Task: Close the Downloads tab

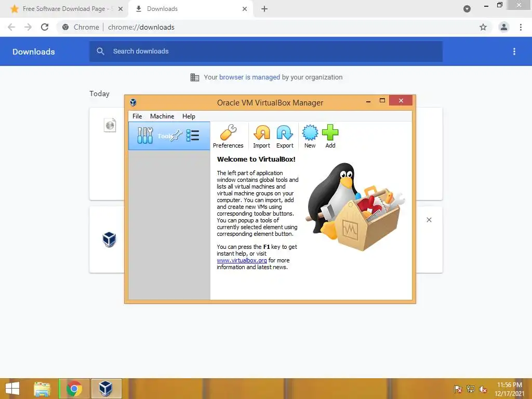Action: [x=245, y=9]
